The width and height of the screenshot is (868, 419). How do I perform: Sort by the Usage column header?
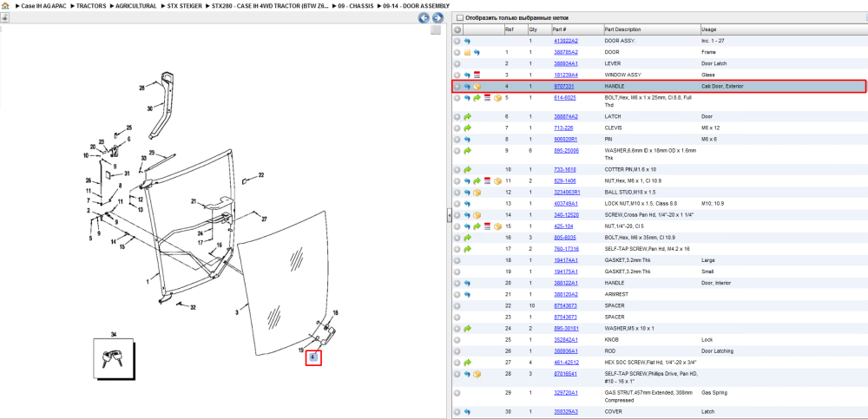point(783,29)
